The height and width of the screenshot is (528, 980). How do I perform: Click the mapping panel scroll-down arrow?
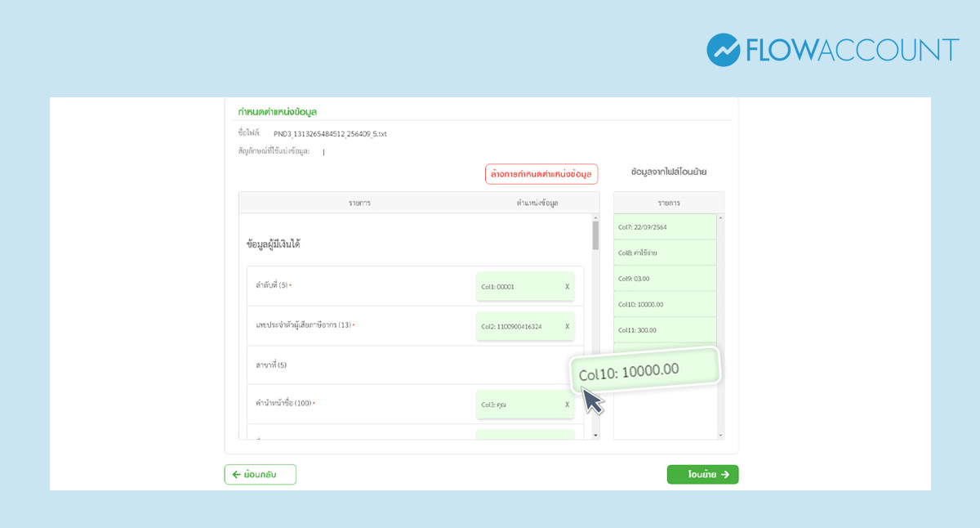pyautogui.click(x=595, y=436)
